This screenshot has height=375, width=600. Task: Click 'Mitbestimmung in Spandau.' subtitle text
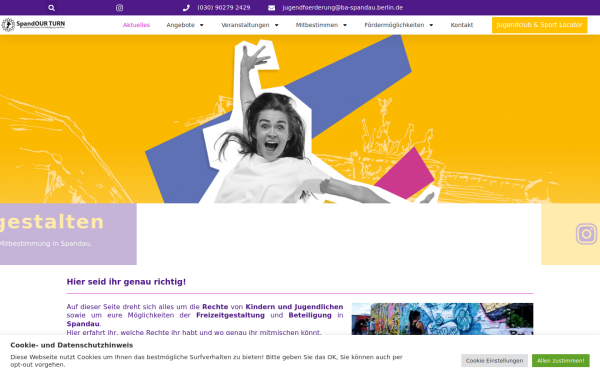tap(46, 243)
